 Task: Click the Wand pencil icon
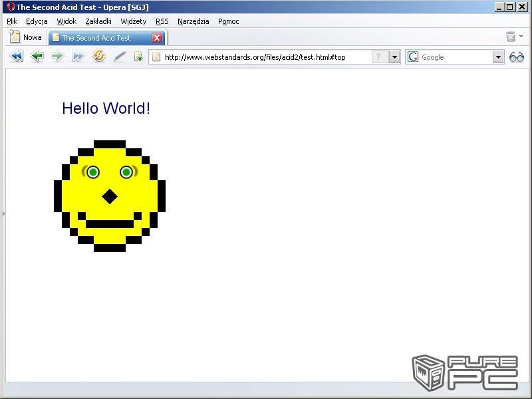(120, 57)
